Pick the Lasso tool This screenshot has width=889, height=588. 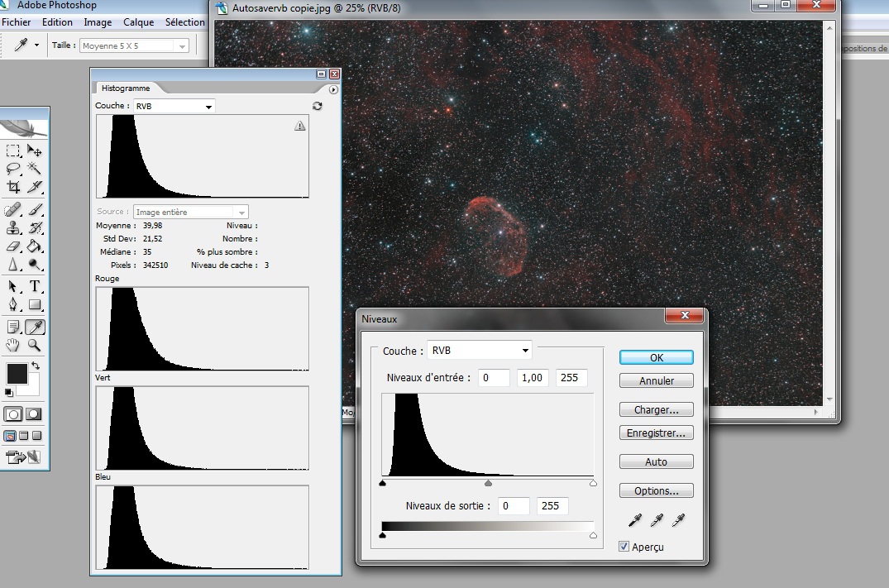click(x=13, y=169)
